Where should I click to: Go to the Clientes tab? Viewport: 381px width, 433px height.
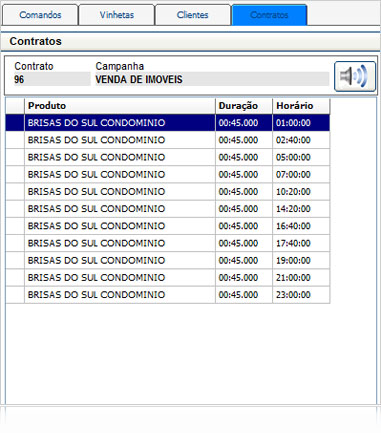point(193,15)
